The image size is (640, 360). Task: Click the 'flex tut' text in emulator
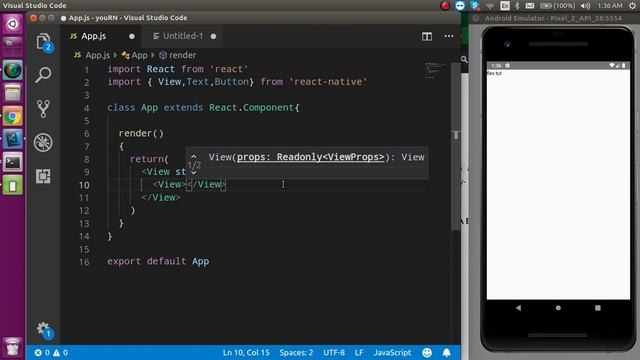click(x=494, y=73)
